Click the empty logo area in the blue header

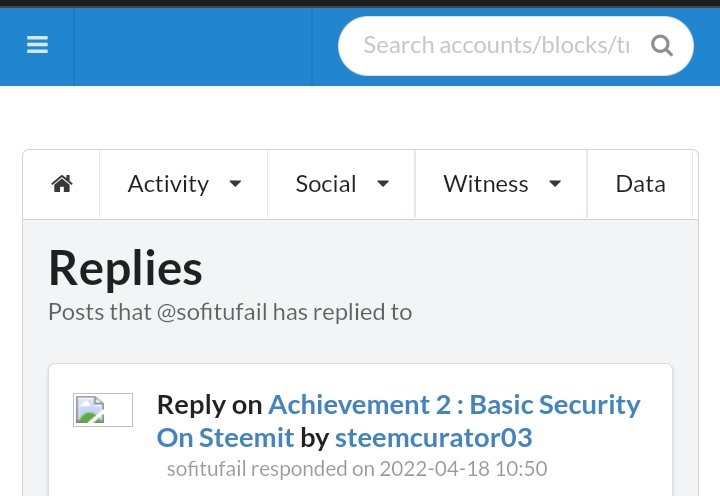[x=193, y=46]
